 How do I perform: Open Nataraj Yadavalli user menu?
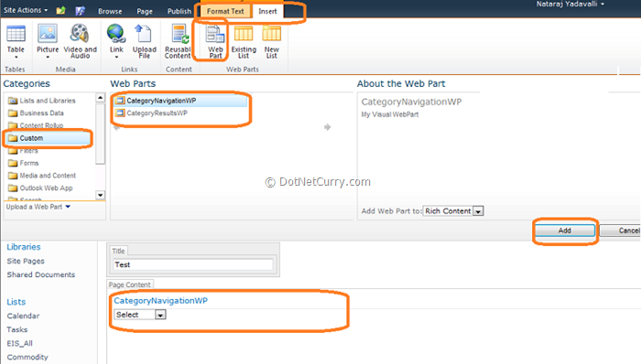click(x=570, y=4)
